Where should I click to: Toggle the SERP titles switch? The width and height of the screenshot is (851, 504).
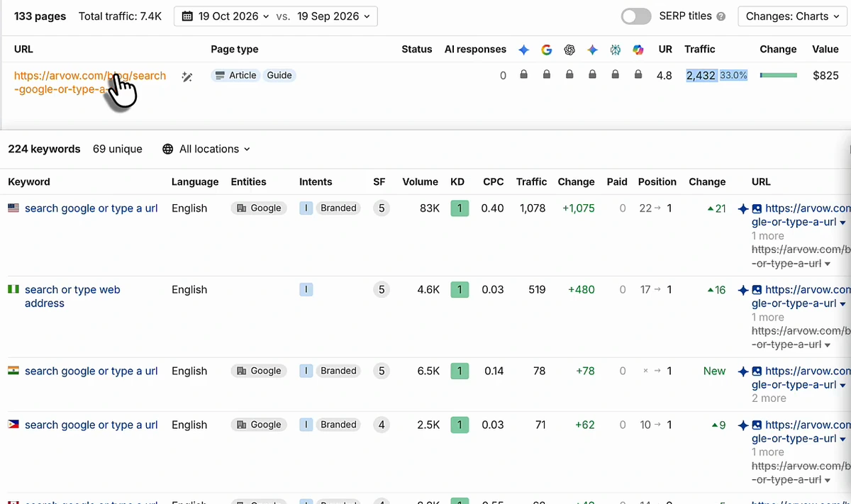(x=636, y=16)
